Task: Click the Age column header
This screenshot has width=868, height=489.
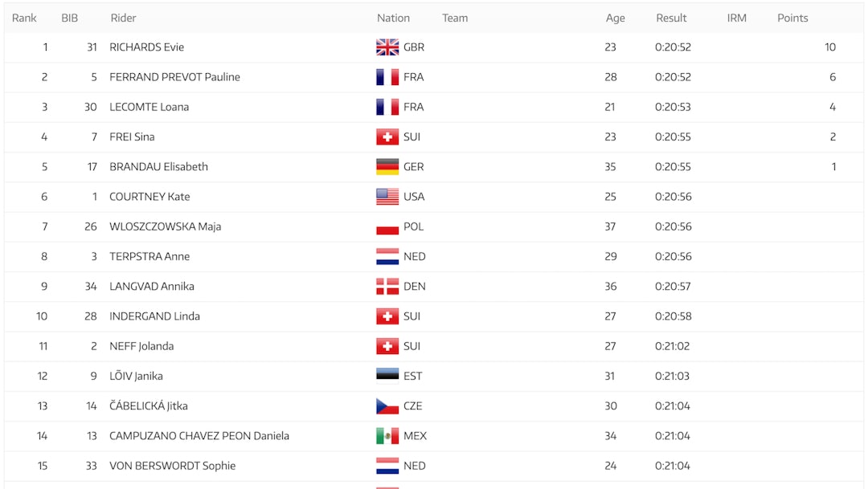Action: (x=615, y=18)
